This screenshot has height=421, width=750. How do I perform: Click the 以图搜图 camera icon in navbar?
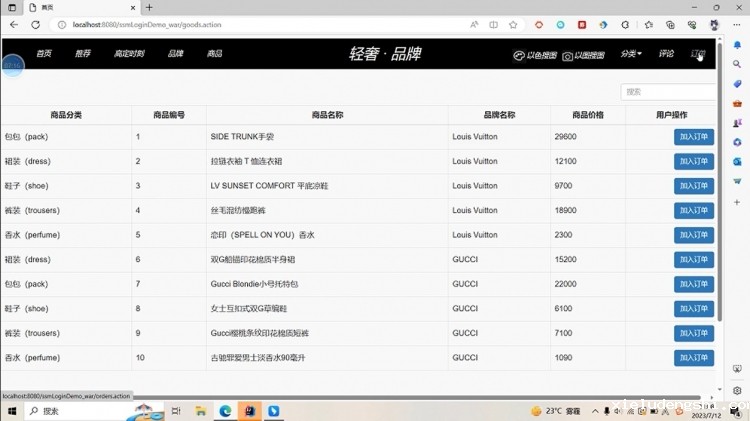click(567, 56)
